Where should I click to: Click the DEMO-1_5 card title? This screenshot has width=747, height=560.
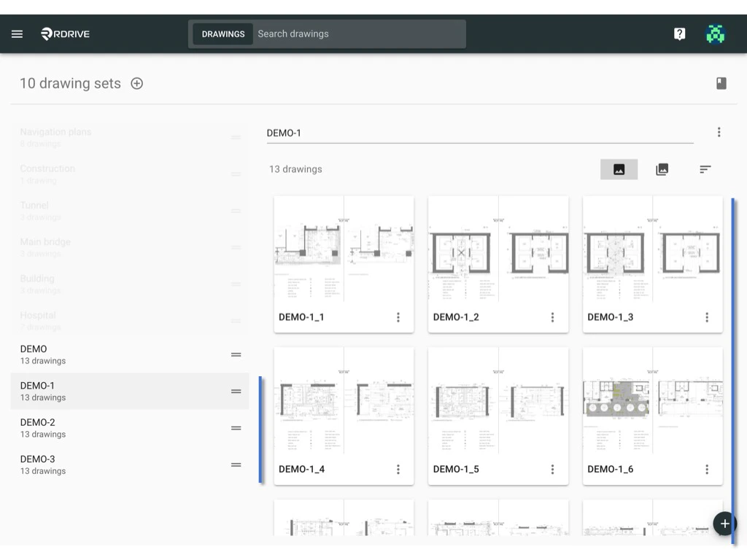tap(456, 470)
